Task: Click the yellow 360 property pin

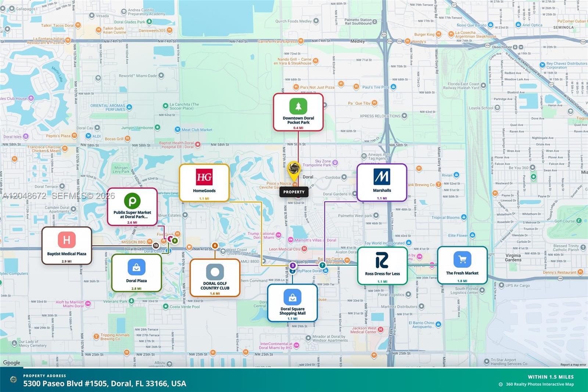Action: pyautogui.click(x=294, y=171)
